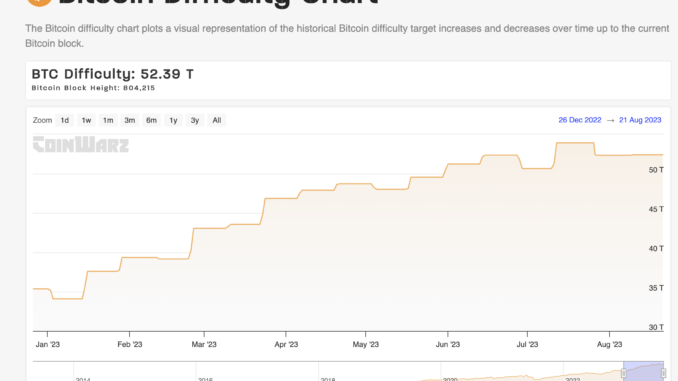Click the BTC Difficulty 52.39 T heading
The width and height of the screenshot is (678, 381).
112,74
